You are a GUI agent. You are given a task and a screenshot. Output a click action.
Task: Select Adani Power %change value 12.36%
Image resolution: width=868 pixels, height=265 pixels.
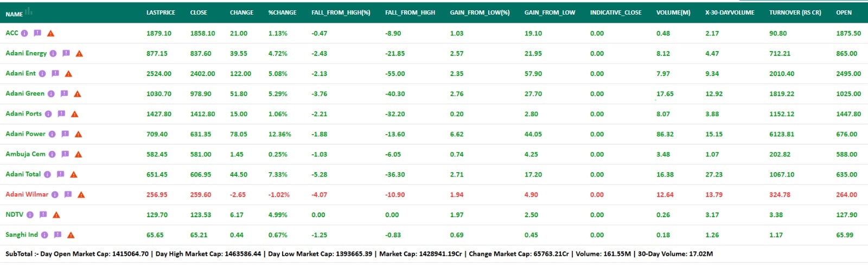coord(279,134)
